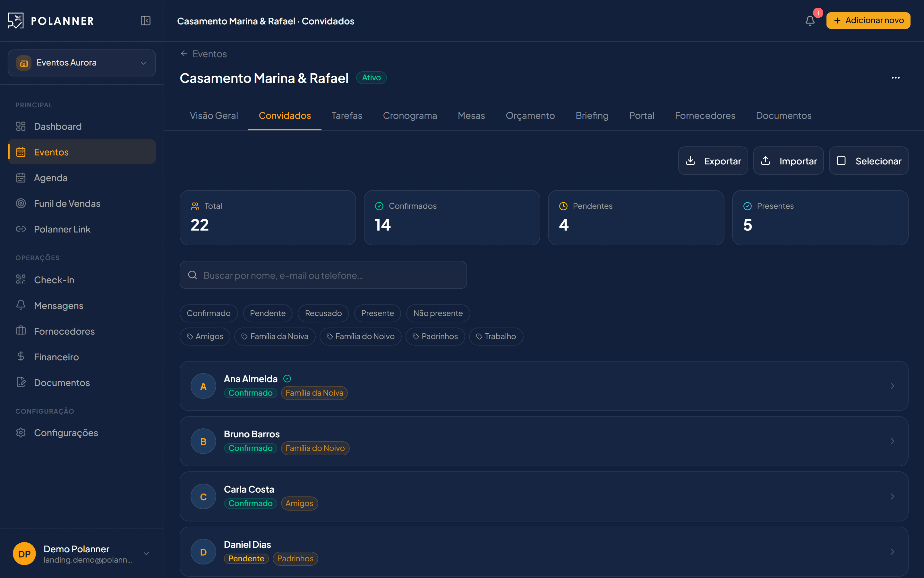Viewport: 924px width, 578px height.
Task: Toggle the Recusado status filter
Action: [x=323, y=313]
